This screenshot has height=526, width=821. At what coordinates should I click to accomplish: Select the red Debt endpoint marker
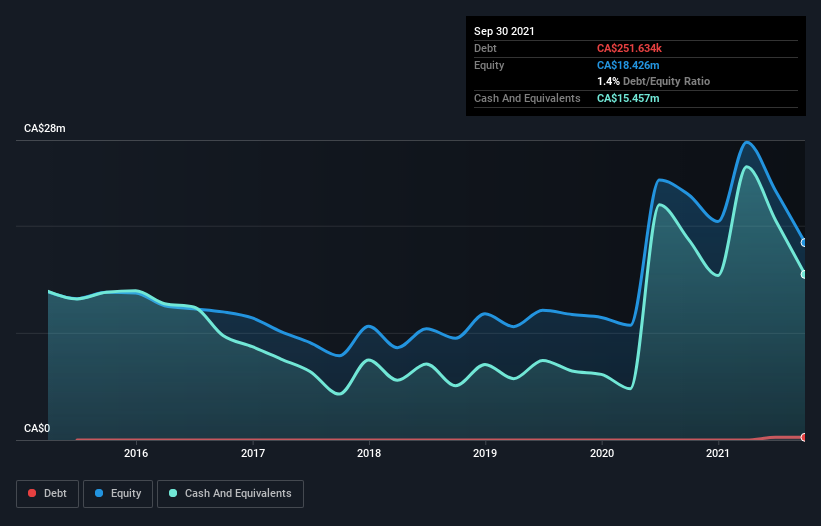[804, 437]
